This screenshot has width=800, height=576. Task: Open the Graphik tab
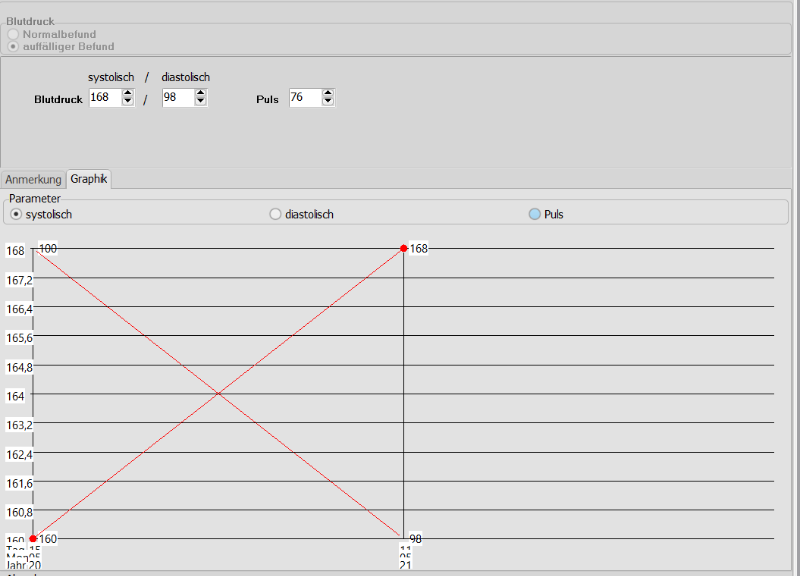click(89, 180)
